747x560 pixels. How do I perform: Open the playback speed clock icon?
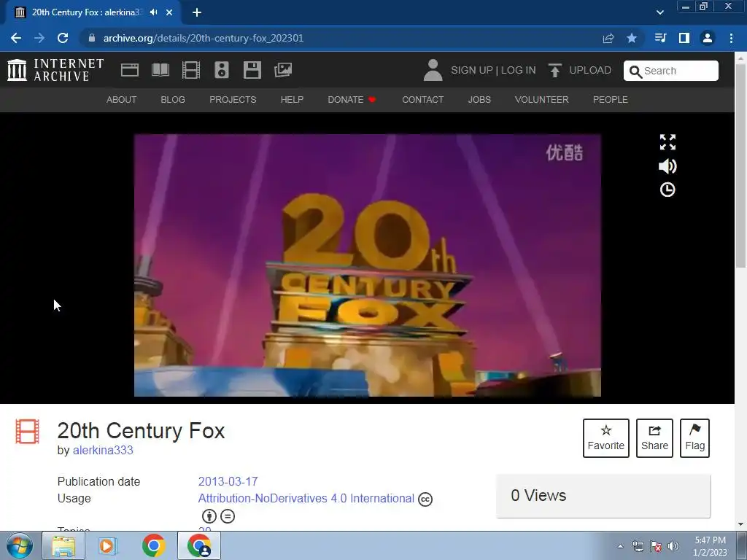(667, 190)
